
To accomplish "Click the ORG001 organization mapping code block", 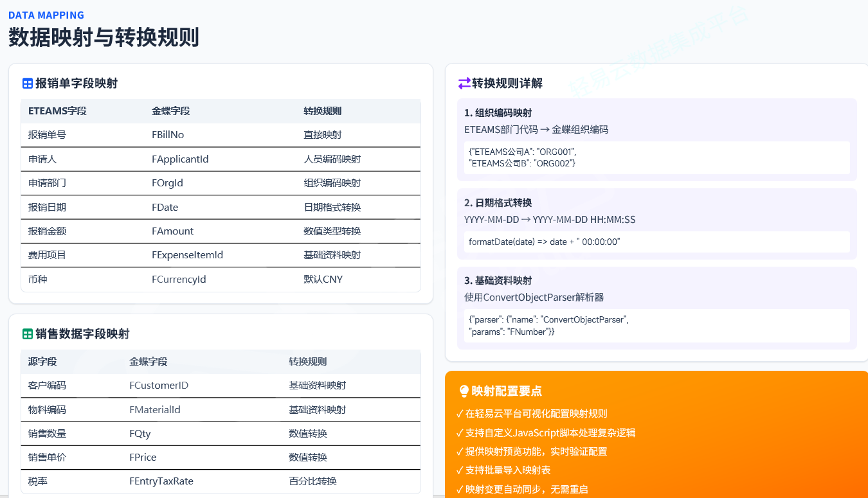I will 653,157.
